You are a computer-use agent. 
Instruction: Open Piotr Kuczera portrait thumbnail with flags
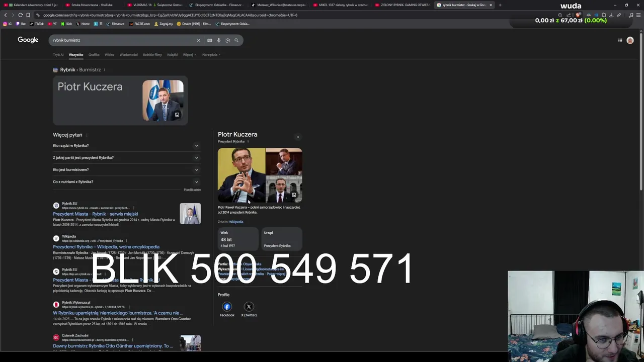pyautogui.click(x=163, y=101)
